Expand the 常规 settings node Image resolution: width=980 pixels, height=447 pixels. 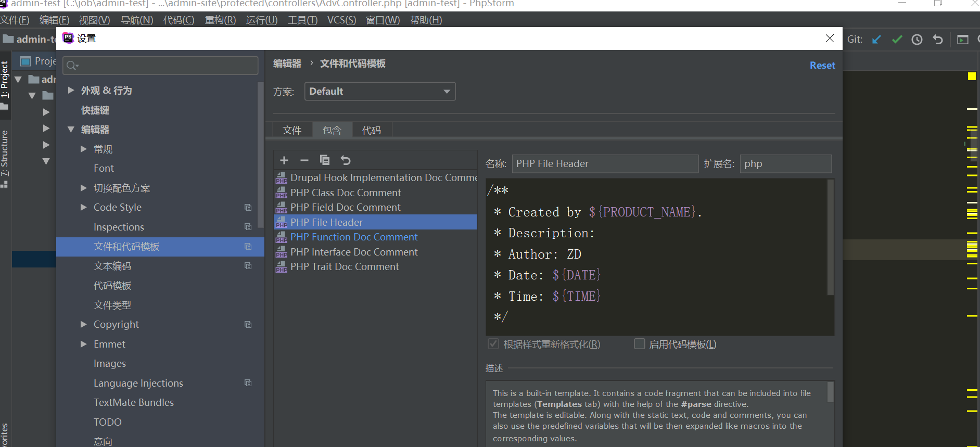tap(83, 149)
